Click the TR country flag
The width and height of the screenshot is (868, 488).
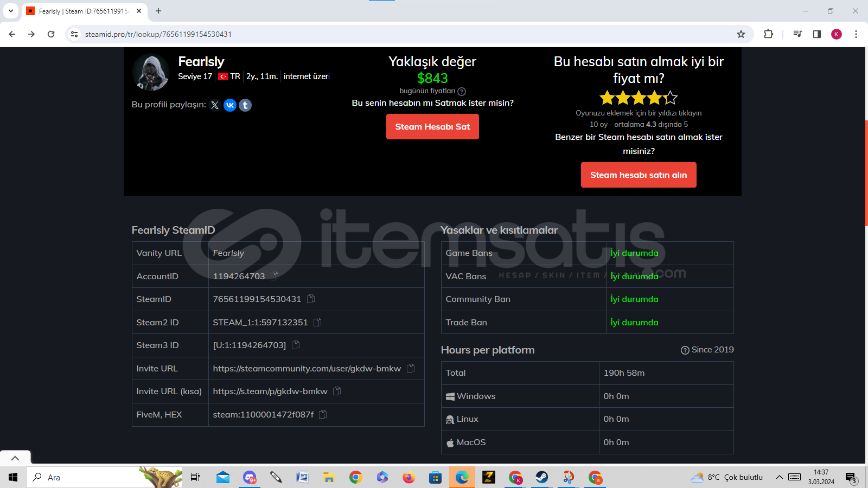tap(223, 76)
